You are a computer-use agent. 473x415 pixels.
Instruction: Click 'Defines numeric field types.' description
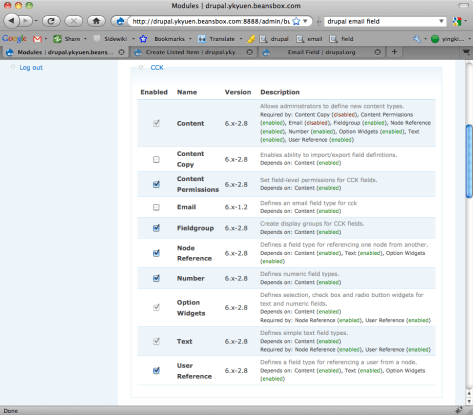(x=300, y=274)
